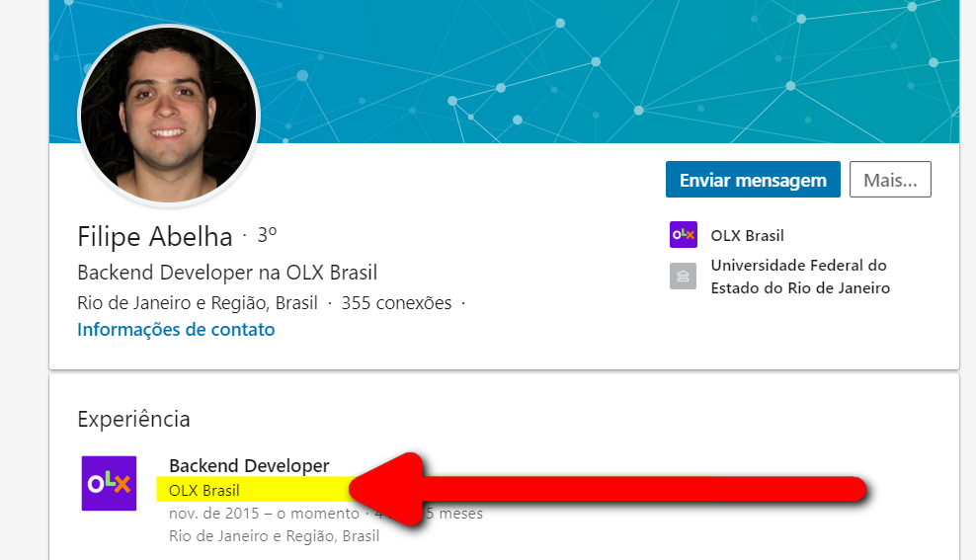This screenshot has height=560, width=976.
Task: Click the OLX Brasil company name in summary
Action: click(747, 236)
